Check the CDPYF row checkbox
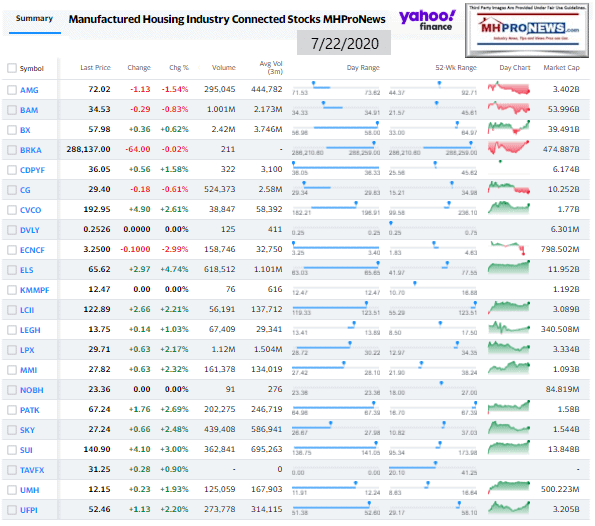 [12, 170]
